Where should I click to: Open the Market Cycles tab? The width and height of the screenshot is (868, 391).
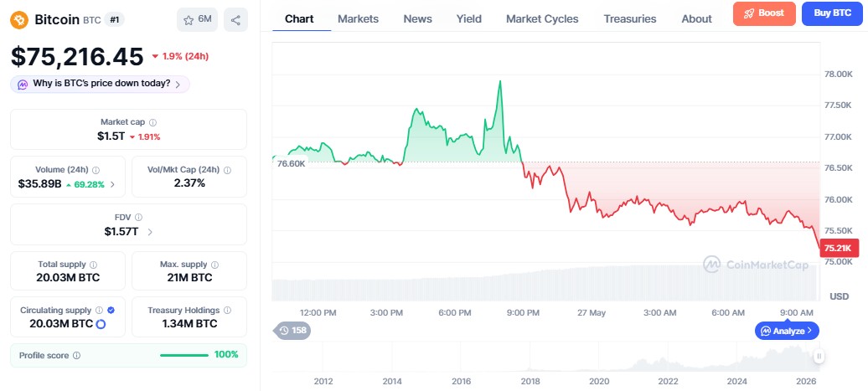tap(542, 18)
